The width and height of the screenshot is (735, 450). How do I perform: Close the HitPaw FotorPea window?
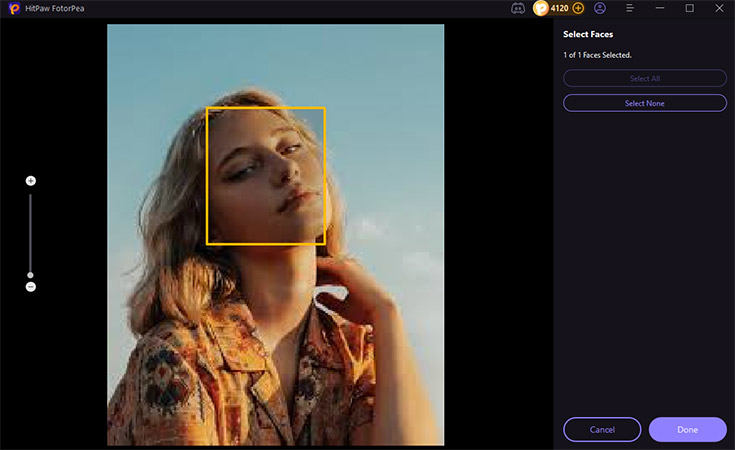click(x=719, y=8)
